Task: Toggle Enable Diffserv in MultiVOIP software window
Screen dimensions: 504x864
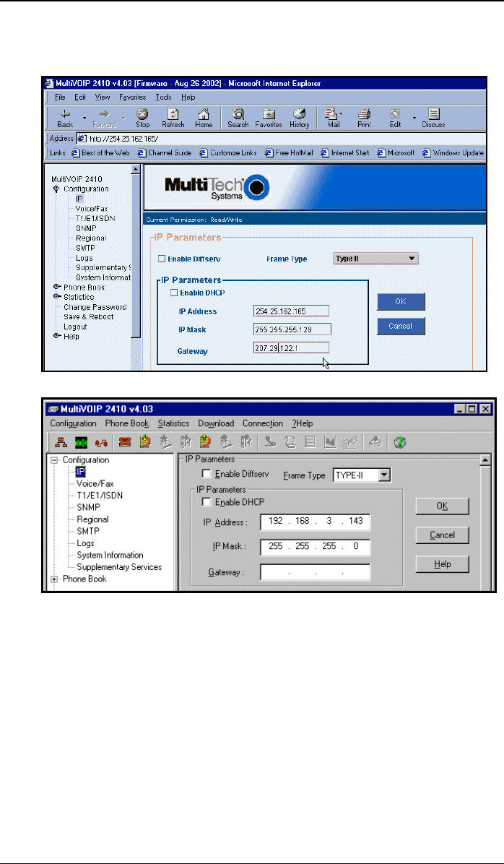Action: click(207, 474)
